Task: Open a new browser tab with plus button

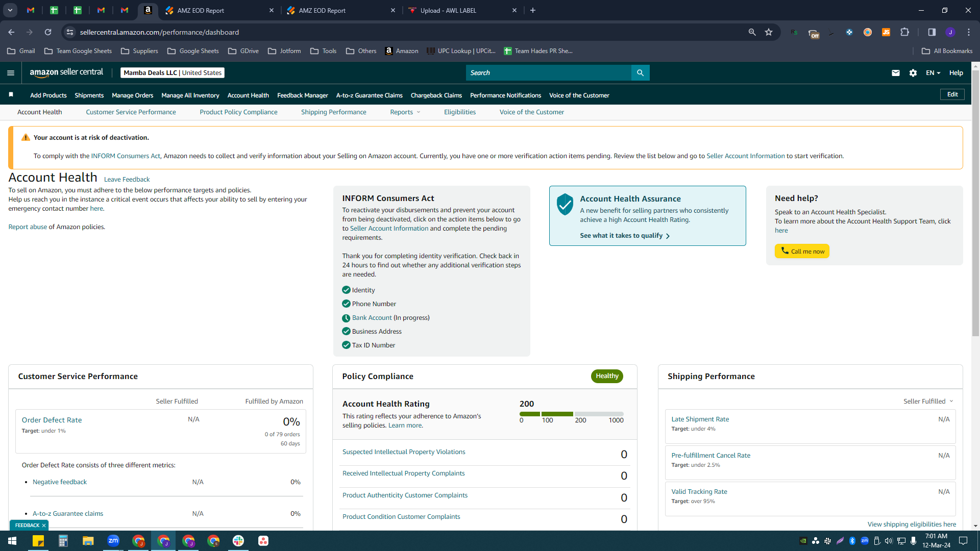Action: coord(533,10)
